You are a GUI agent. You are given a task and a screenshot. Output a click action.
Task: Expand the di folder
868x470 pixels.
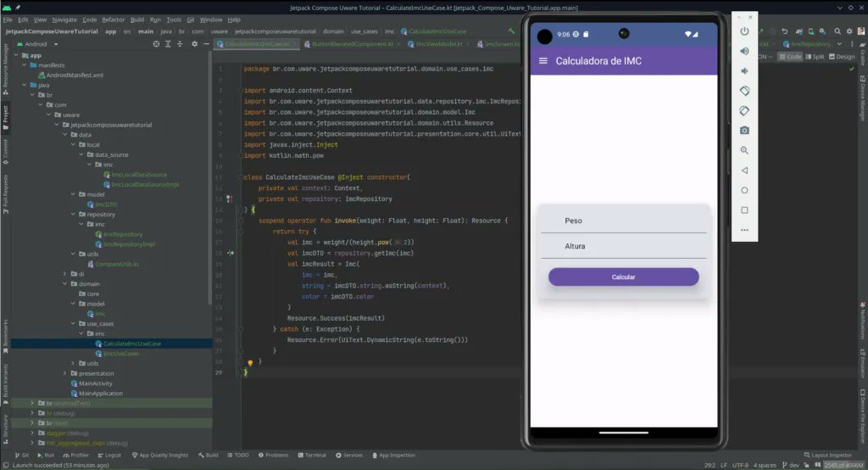coord(64,274)
